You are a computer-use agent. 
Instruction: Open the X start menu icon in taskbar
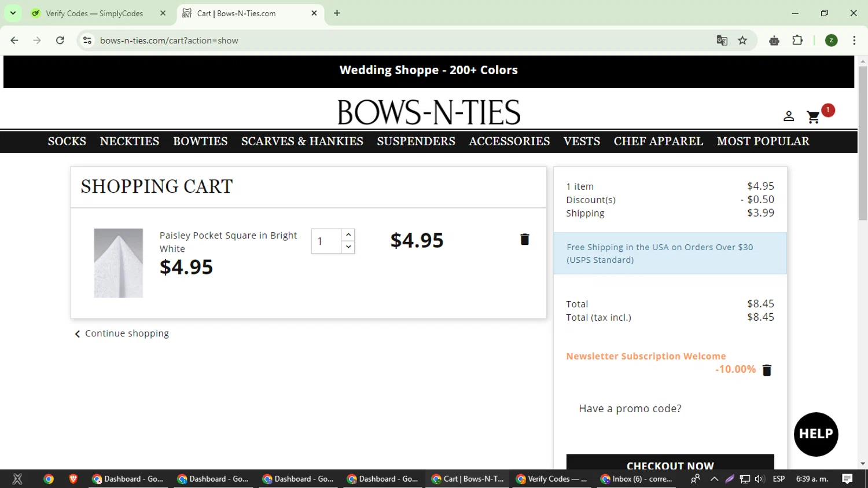(x=17, y=479)
